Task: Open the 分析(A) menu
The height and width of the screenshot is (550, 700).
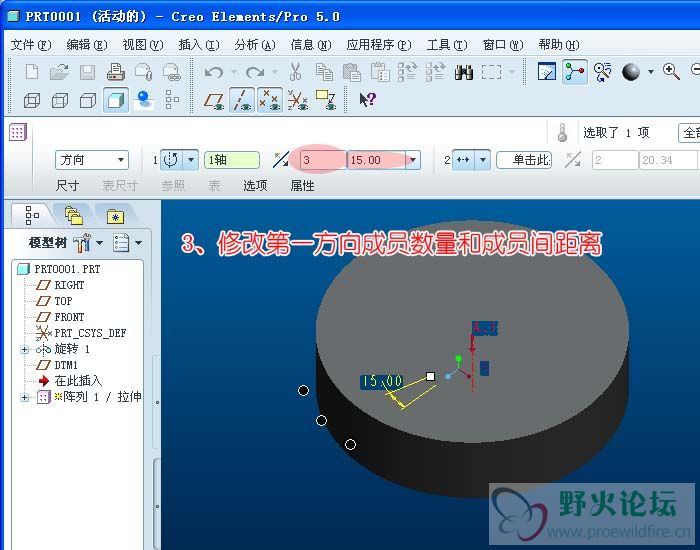Action: 255,45
